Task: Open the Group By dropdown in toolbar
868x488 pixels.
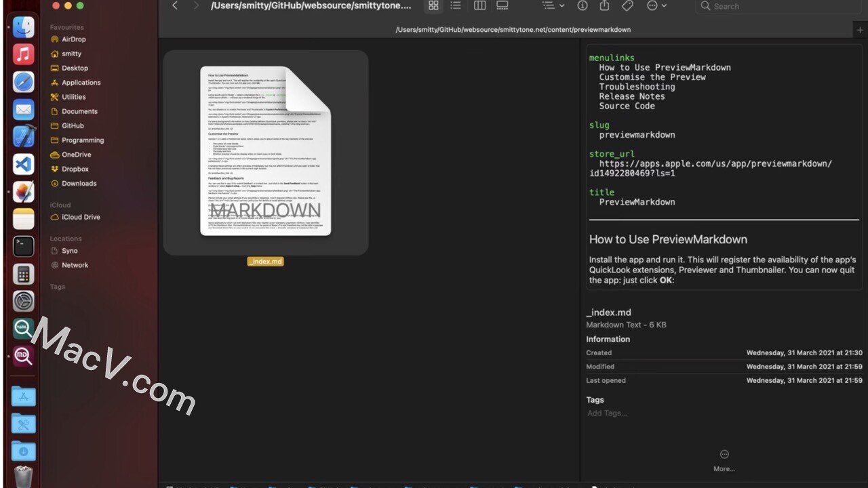Action: tap(553, 5)
